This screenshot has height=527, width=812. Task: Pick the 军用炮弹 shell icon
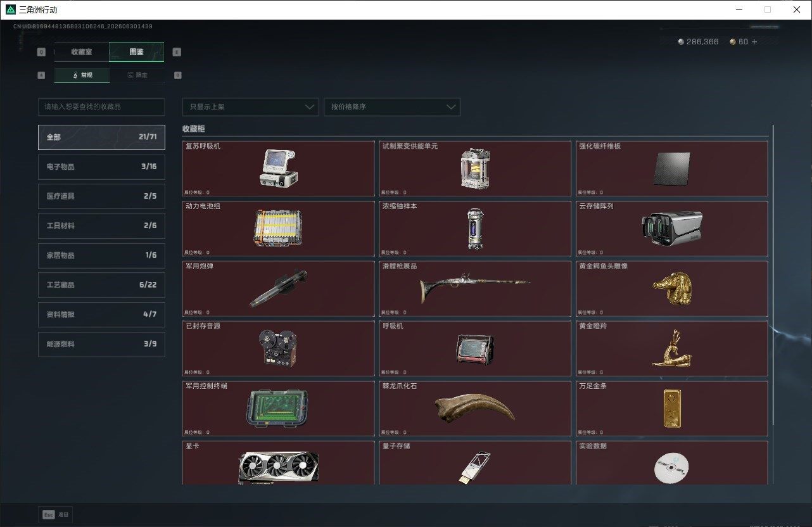(278, 288)
